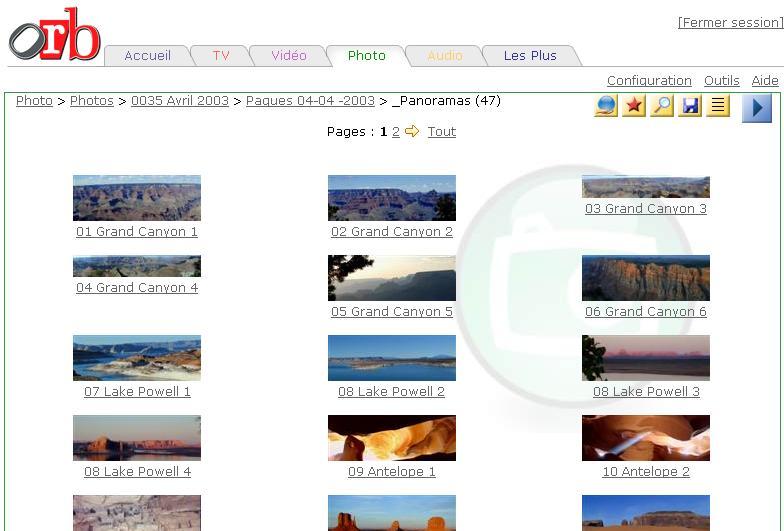
Task: Click the 03 Grand Canyon 3 caption link
Action: pyautogui.click(x=646, y=208)
